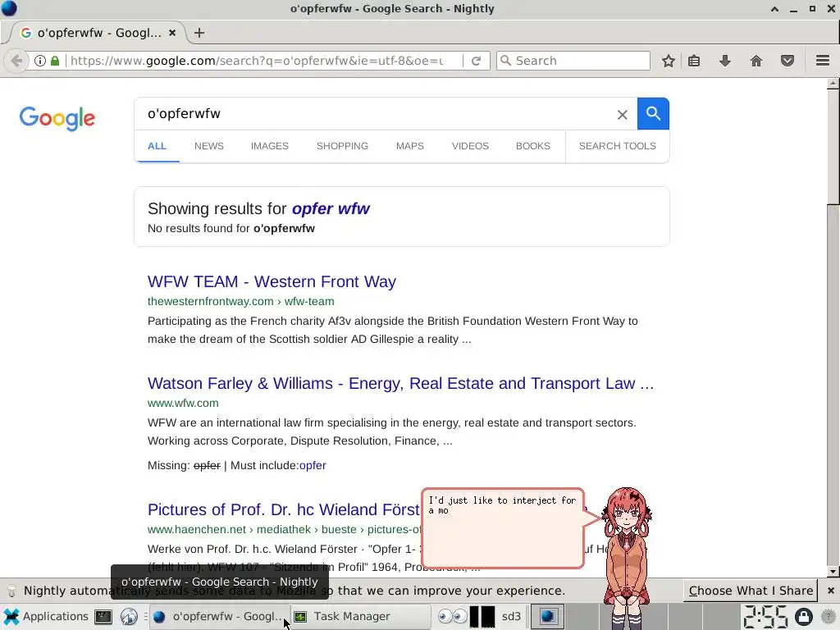The width and height of the screenshot is (840, 630).
Task: Click the anime mascot character
Action: click(626, 557)
